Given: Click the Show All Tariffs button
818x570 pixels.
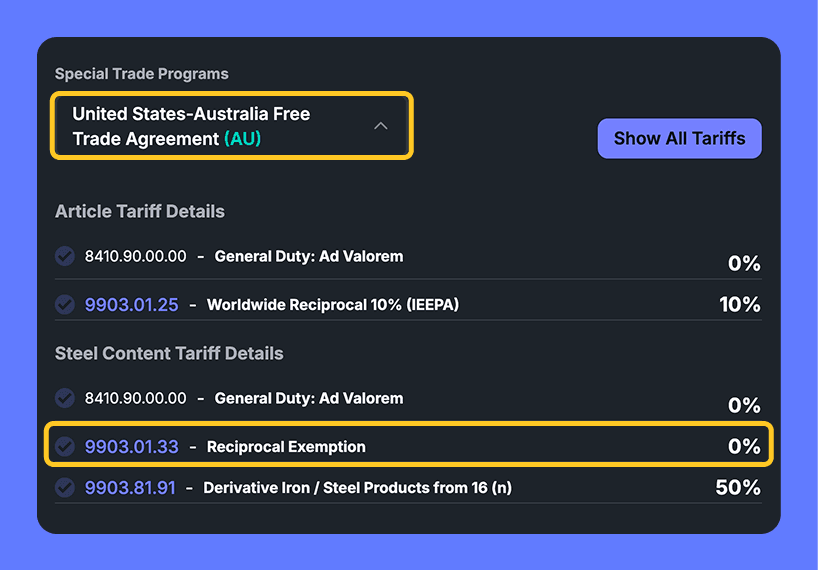Looking at the screenshot, I should pyautogui.click(x=679, y=138).
